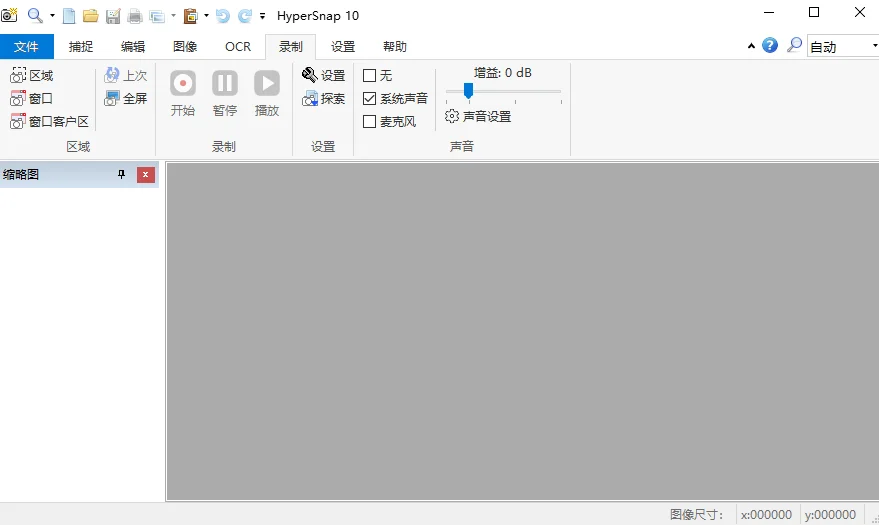Open the customize quick access toolbar arrow
The width and height of the screenshot is (879, 525).
[262, 16]
